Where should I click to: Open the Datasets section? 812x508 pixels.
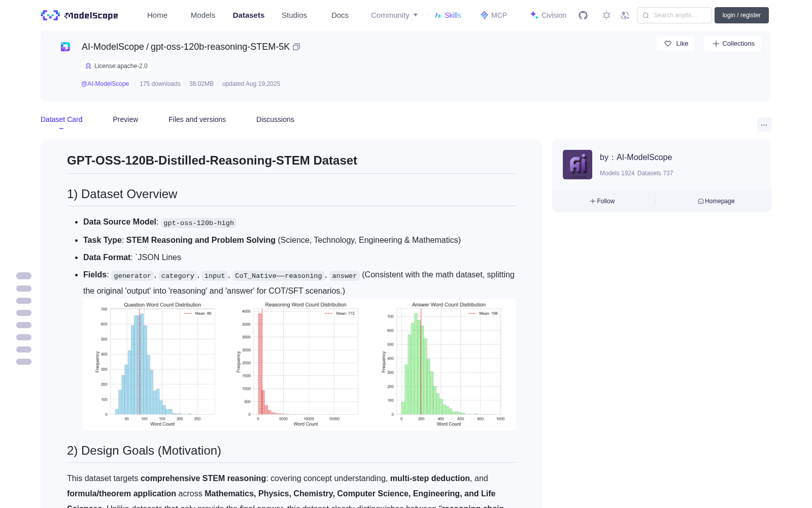[x=249, y=15]
